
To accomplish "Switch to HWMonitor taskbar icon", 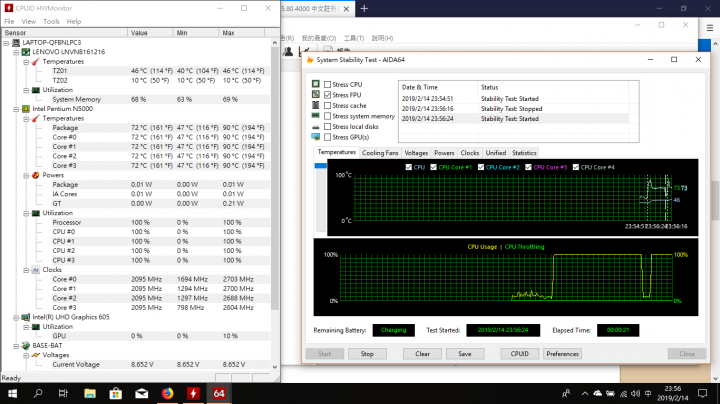I will [x=193, y=393].
